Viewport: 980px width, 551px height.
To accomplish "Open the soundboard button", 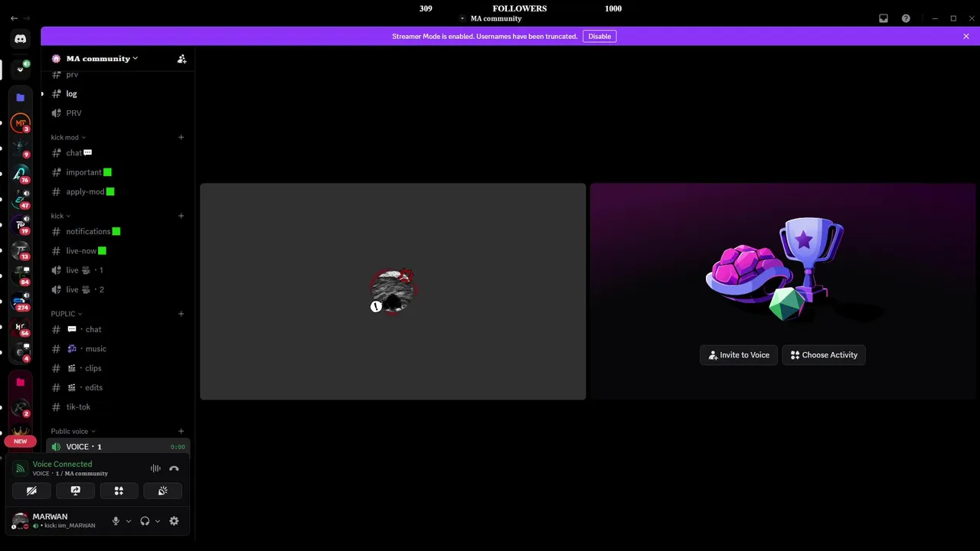I will pyautogui.click(x=162, y=491).
